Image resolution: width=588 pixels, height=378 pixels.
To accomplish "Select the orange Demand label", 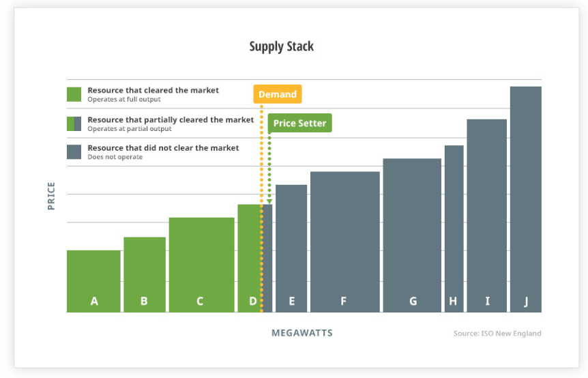I will pyautogui.click(x=277, y=94).
